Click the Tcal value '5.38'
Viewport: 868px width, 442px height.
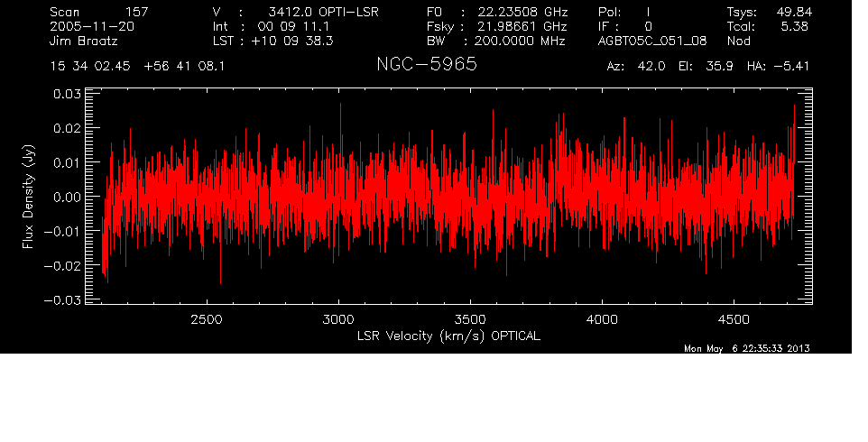click(795, 26)
